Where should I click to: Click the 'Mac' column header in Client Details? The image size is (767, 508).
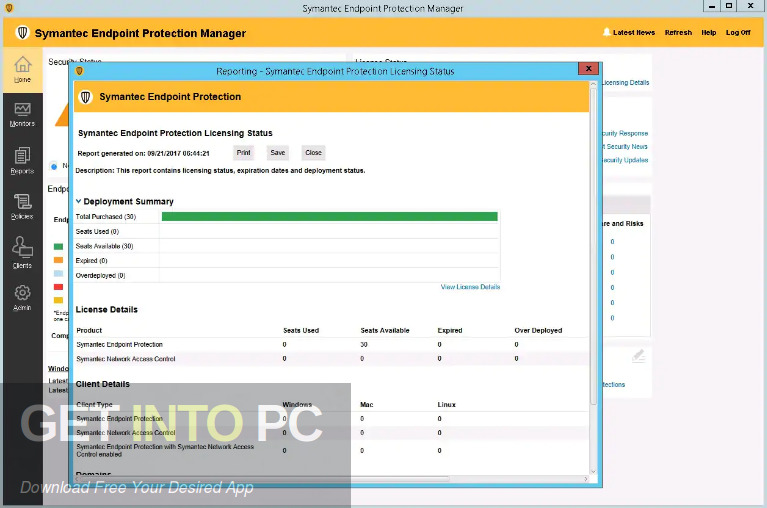click(366, 405)
